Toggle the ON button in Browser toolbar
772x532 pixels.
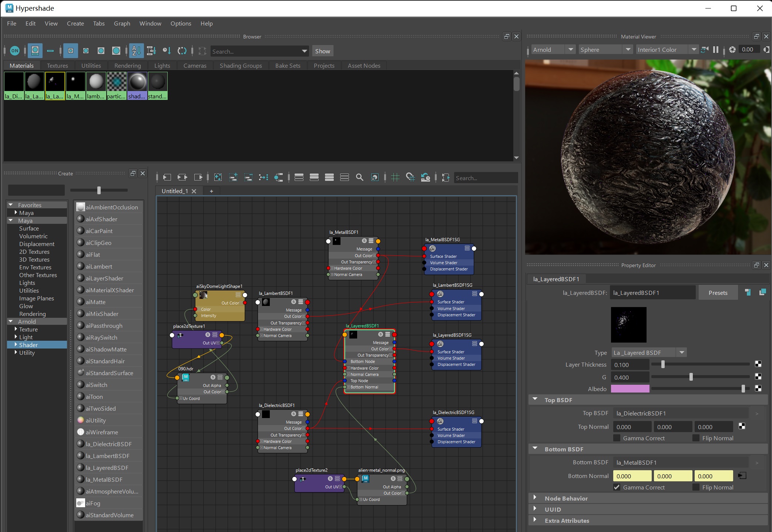15,51
